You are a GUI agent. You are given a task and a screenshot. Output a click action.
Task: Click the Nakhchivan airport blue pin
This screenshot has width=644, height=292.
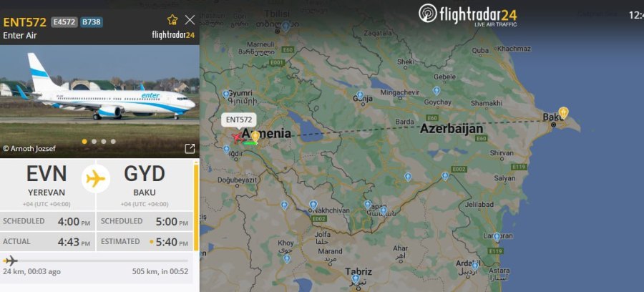313,204
